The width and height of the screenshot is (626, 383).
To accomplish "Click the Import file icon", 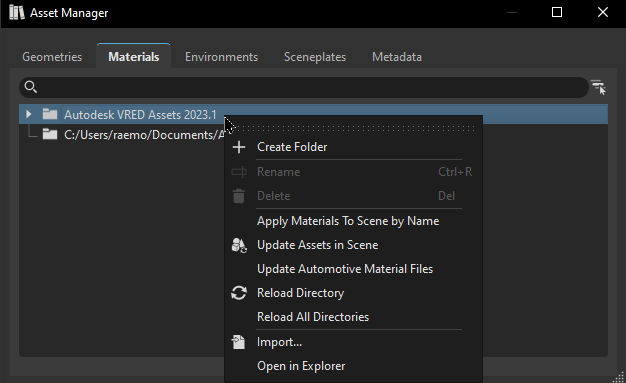I will 239,342.
